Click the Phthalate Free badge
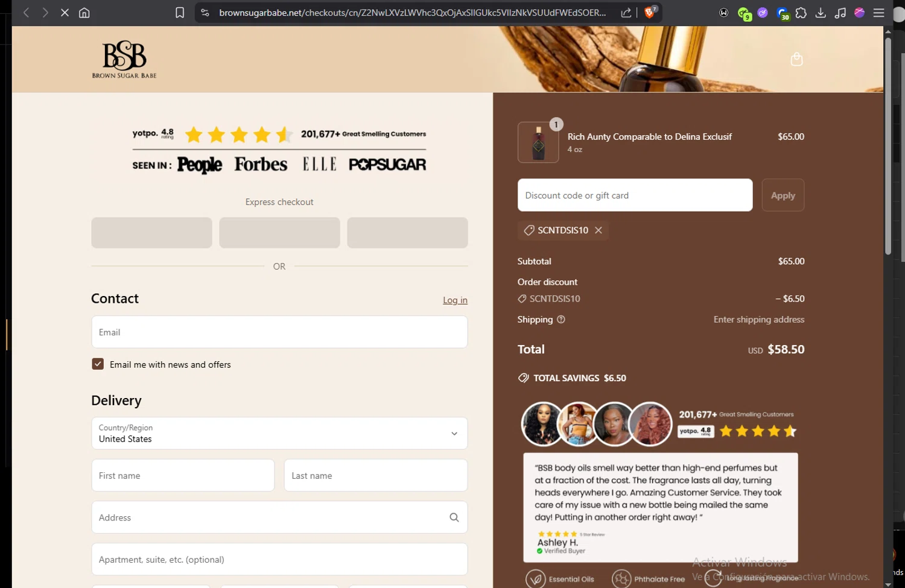Screen dimensions: 905x588 (649, 579)
